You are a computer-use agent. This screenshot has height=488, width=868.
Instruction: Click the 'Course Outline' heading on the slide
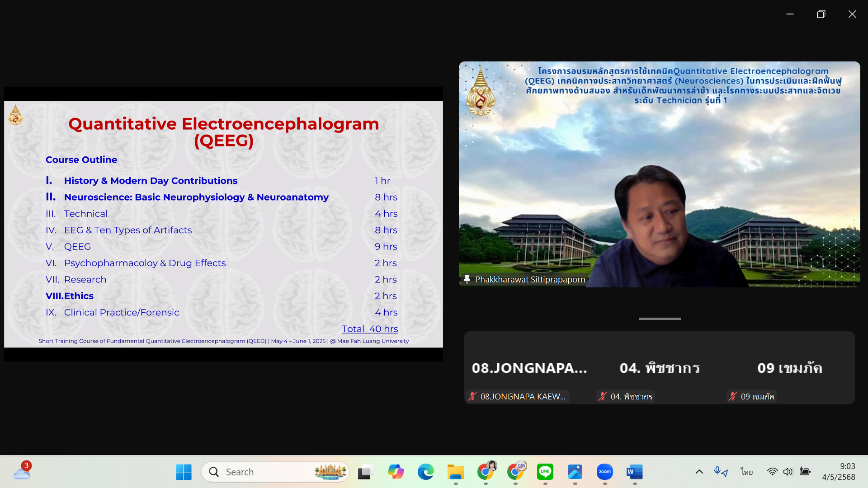point(81,160)
